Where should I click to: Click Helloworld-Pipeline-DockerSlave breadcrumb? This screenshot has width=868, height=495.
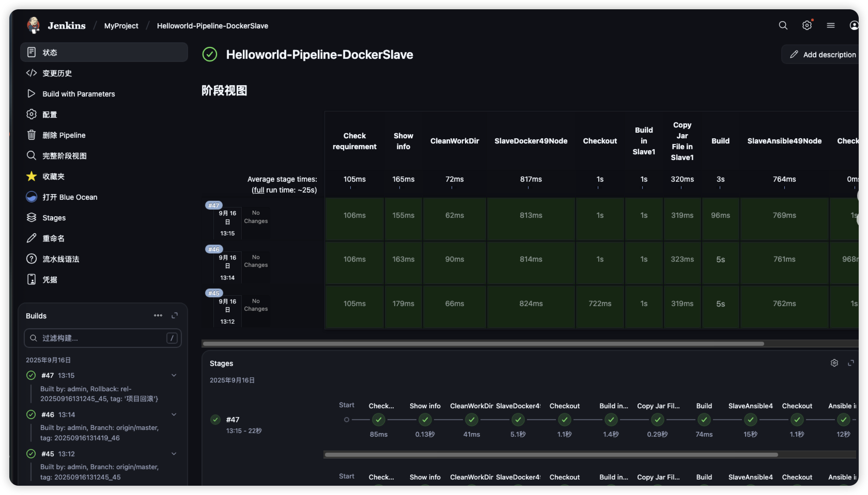point(212,25)
